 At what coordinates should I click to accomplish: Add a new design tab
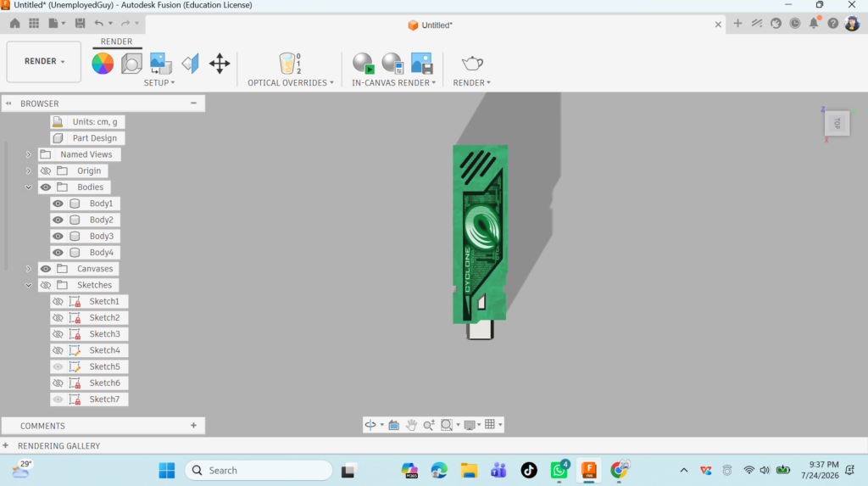point(737,23)
